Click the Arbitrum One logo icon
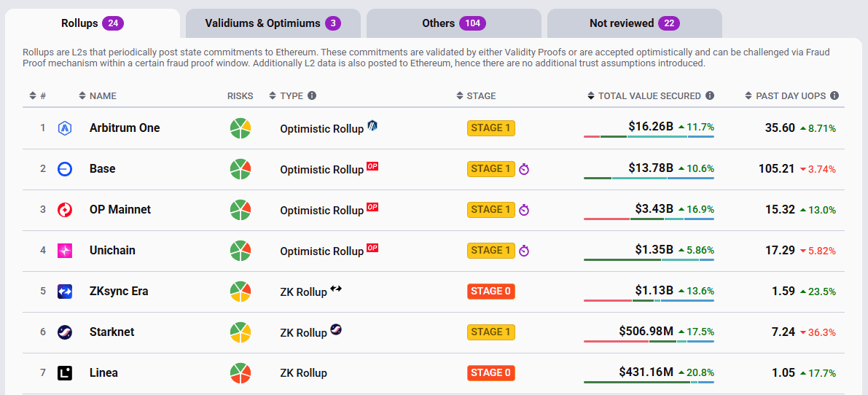This screenshot has height=395, width=868. click(65, 128)
